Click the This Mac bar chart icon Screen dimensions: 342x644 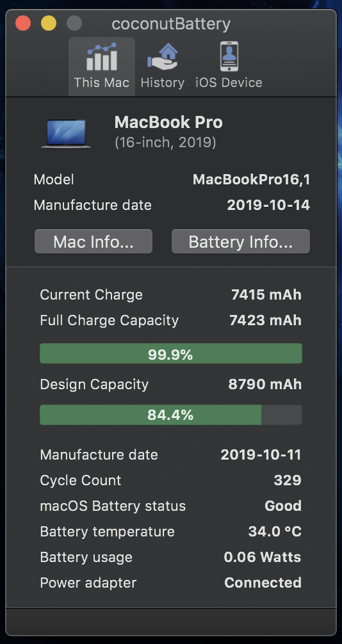coord(102,57)
